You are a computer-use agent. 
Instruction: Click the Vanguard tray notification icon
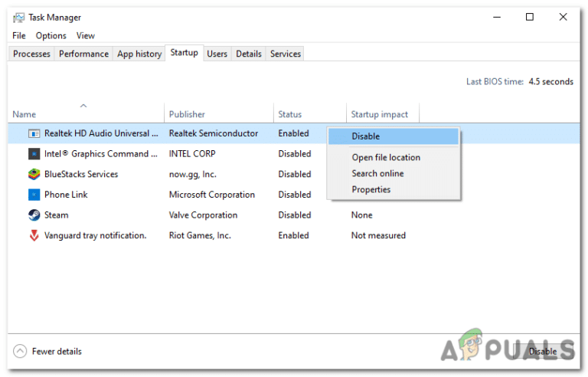tap(34, 236)
